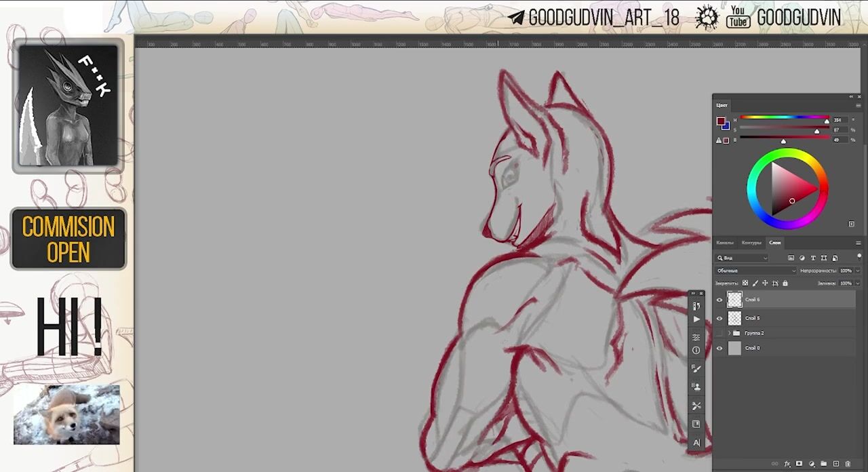
Task: Open the History panel icon
Action: pos(696,307)
